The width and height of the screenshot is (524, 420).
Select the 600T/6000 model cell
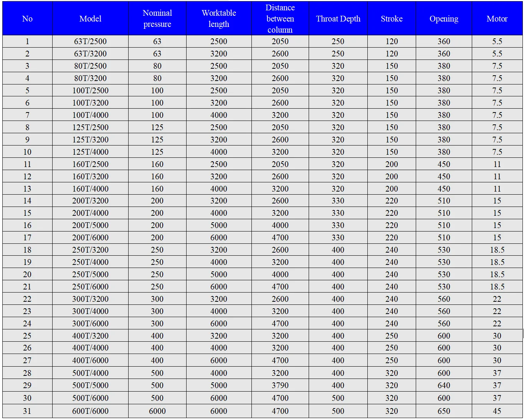click(90, 411)
